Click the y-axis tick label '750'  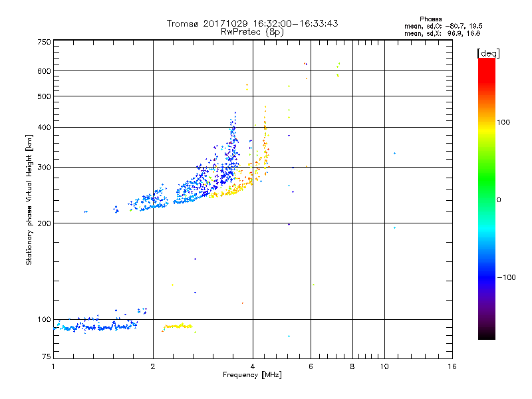pyautogui.click(x=44, y=42)
